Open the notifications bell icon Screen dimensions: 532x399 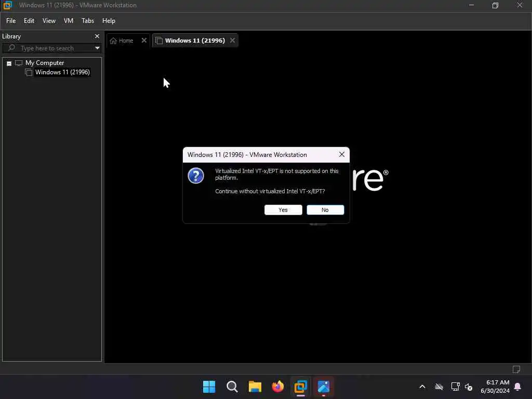518,387
